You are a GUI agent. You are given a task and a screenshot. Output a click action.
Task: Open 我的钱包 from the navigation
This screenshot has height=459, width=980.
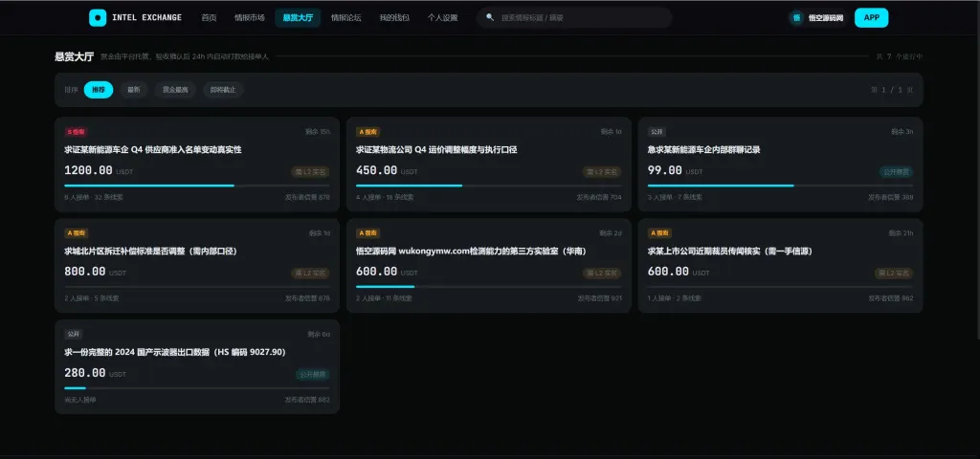394,17
